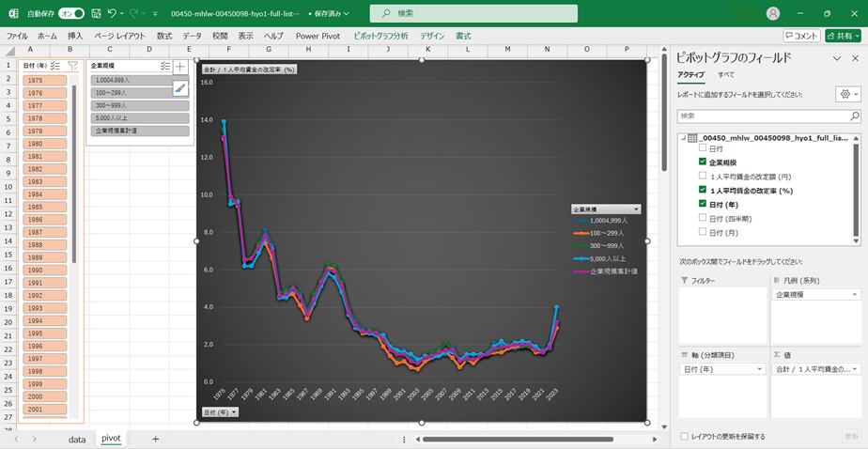Click the save icon in title bar
The width and height of the screenshot is (868, 449).
(93, 13)
